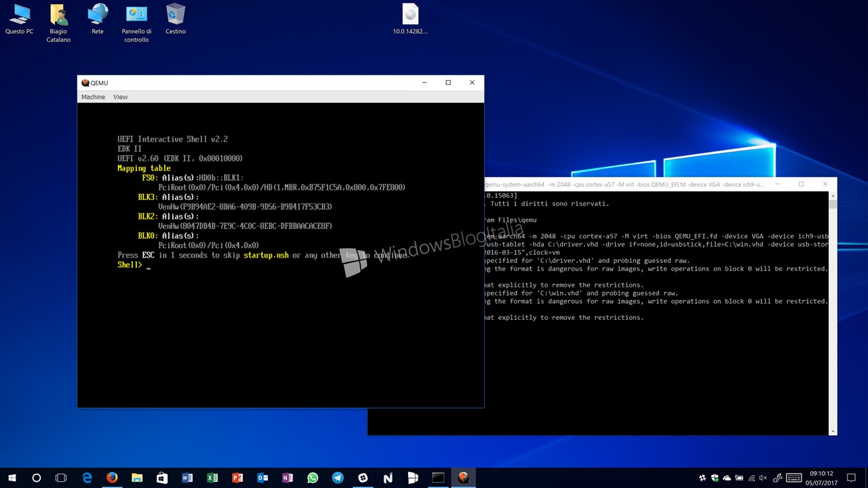
Task: Open the Windows Start menu
Action: 12,478
